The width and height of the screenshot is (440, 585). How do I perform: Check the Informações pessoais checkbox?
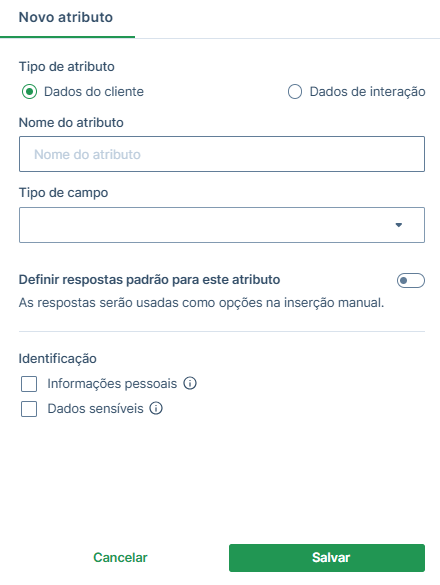click(x=29, y=384)
